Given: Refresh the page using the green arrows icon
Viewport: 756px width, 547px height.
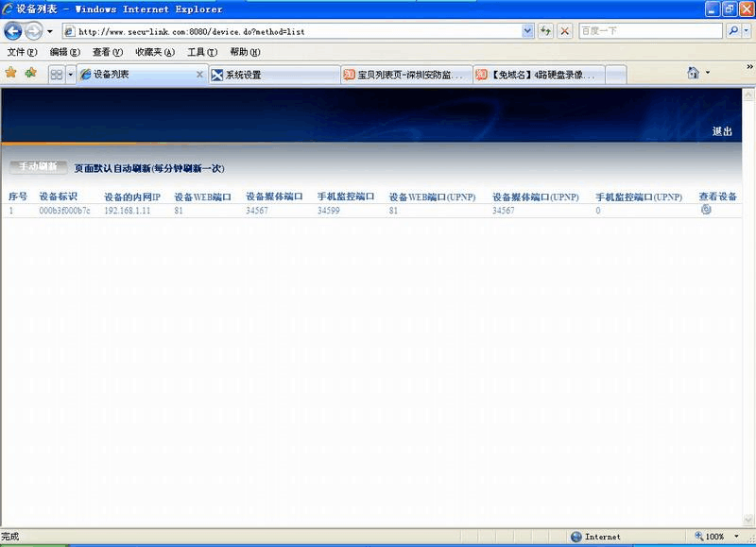Looking at the screenshot, I should pyautogui.click(x=546, y=30).
